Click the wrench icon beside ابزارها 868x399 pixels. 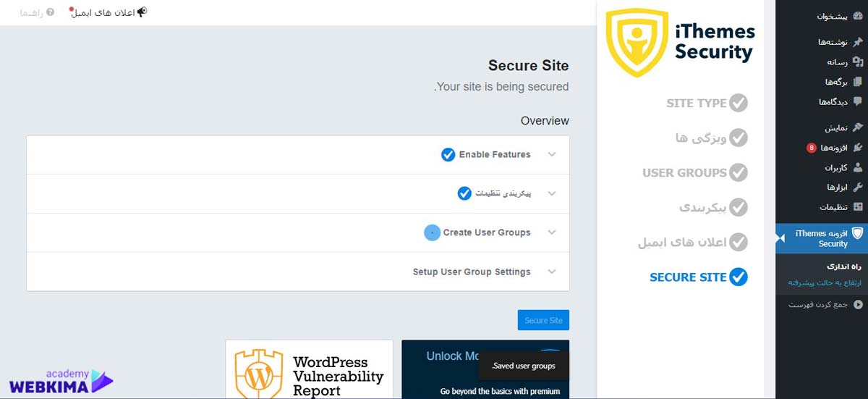click(x=858, y=187)
